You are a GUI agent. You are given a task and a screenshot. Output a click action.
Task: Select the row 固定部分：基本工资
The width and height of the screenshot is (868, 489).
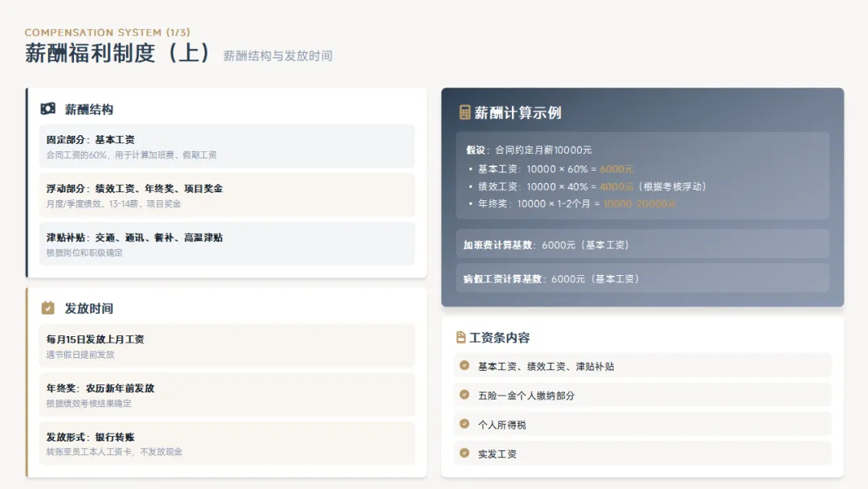click(x=227, y=146)
